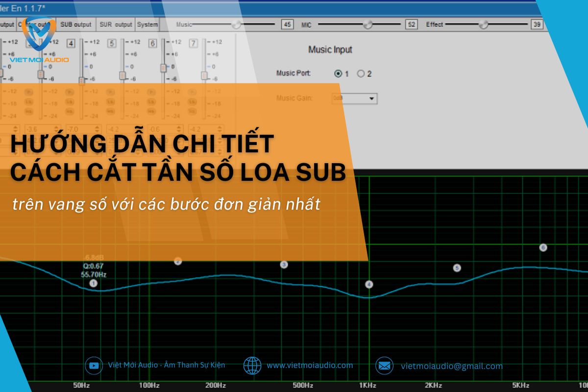Click the YouTube icon in the footer
Screen dimensions: 588x392
(94, 366)
